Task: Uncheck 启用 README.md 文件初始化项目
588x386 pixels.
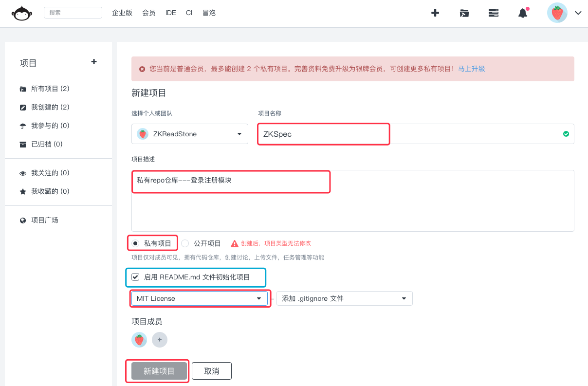Action: (x=135, y=277)
